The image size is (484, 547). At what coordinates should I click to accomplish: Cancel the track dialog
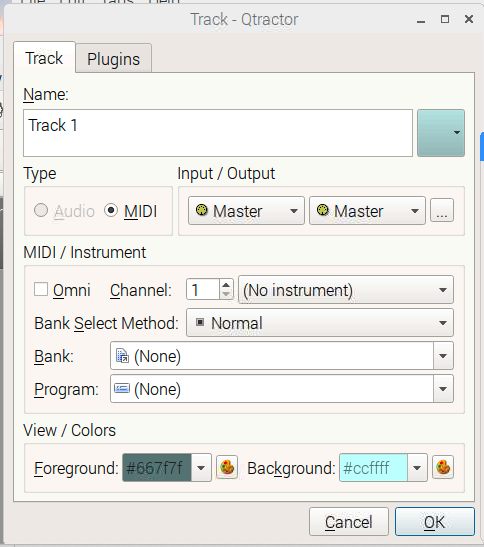(349, 522)
